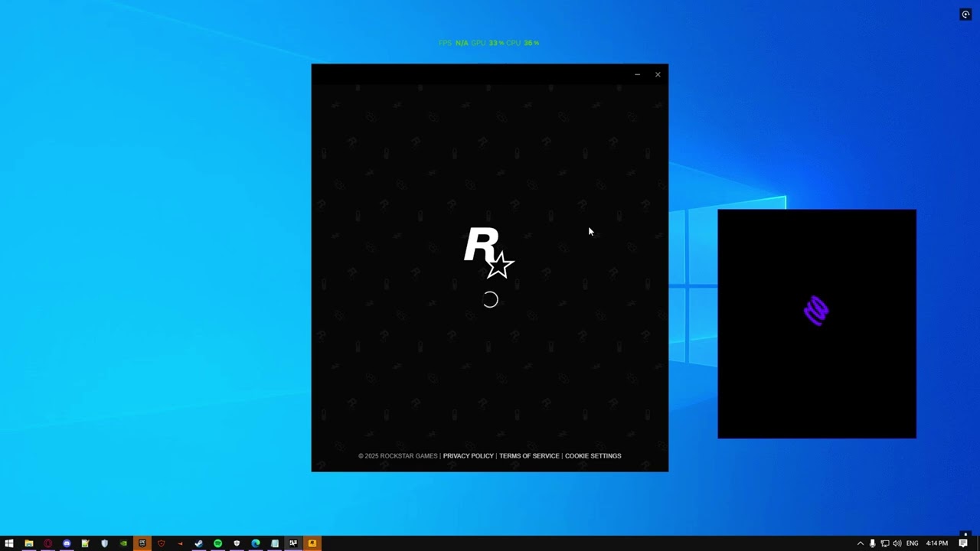980x551 pixels.
Task: Close the Rockstar Games Launcher window
Action: click(x=658, y=74)
